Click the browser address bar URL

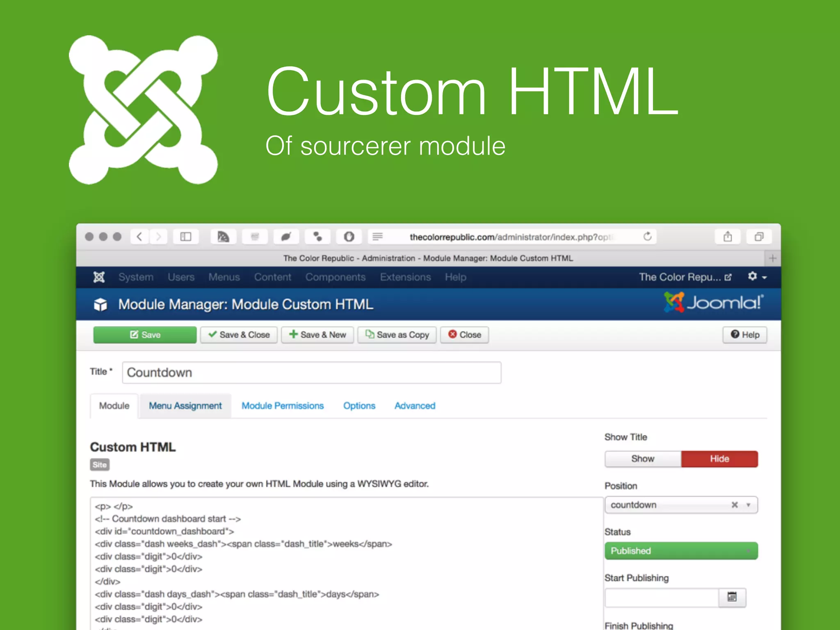coord(511,237)
